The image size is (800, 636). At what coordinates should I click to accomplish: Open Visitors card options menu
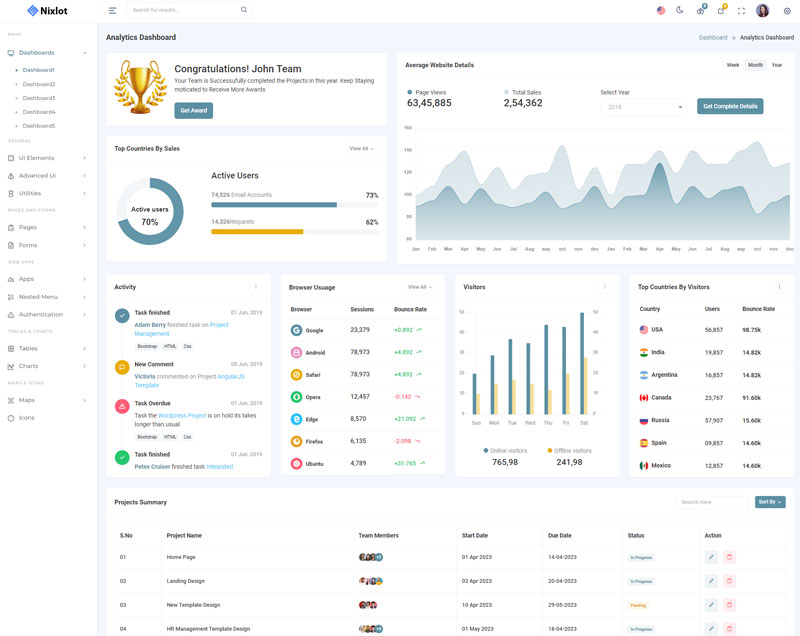[604, 287]
